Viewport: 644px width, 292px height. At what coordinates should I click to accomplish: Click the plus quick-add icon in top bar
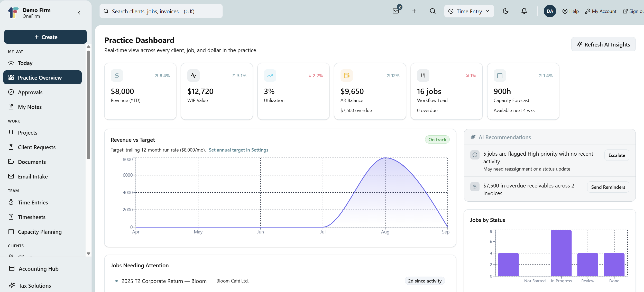pos(414,11)
